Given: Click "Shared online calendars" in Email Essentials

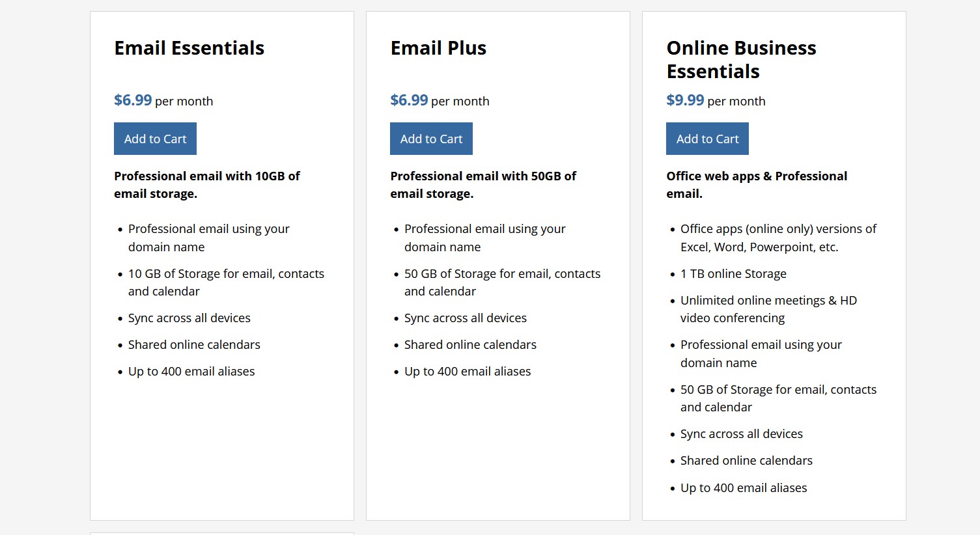Looking at the screenshot, I should (194, 345).
